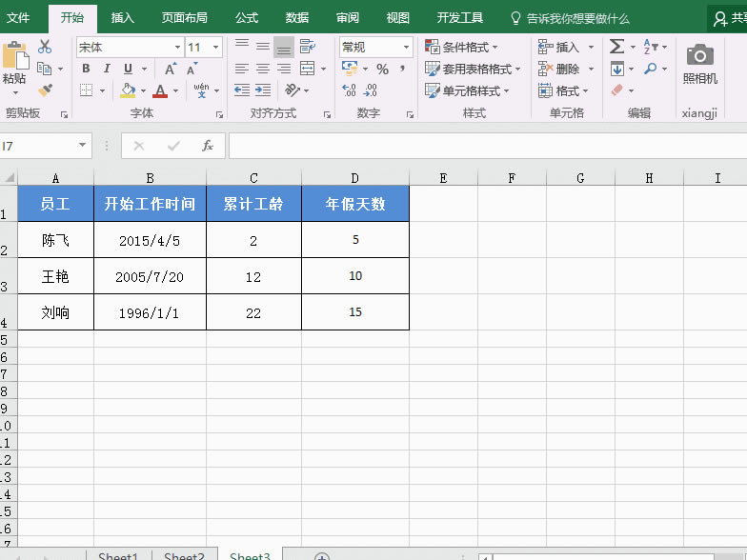Click the yellow fill color swatch
The image size is (747, 560).
point(128,90)
